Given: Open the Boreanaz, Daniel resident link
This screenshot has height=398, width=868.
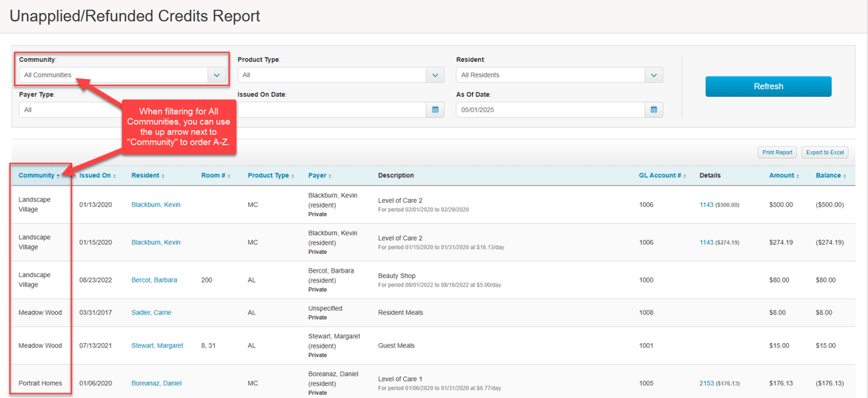Looking at the screenshot, I should pos(156,383).
